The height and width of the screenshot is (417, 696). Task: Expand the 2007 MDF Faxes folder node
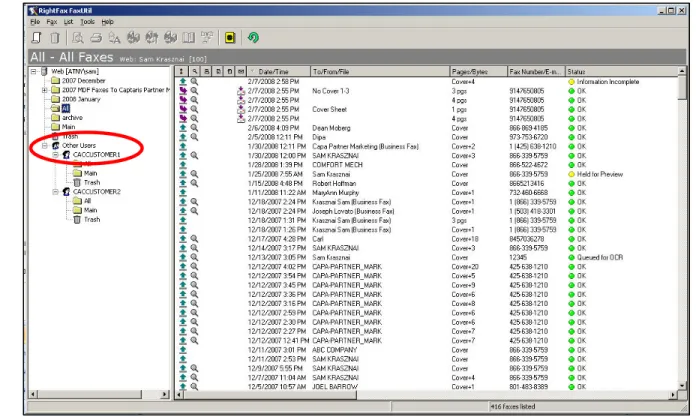tap(44, 90)
